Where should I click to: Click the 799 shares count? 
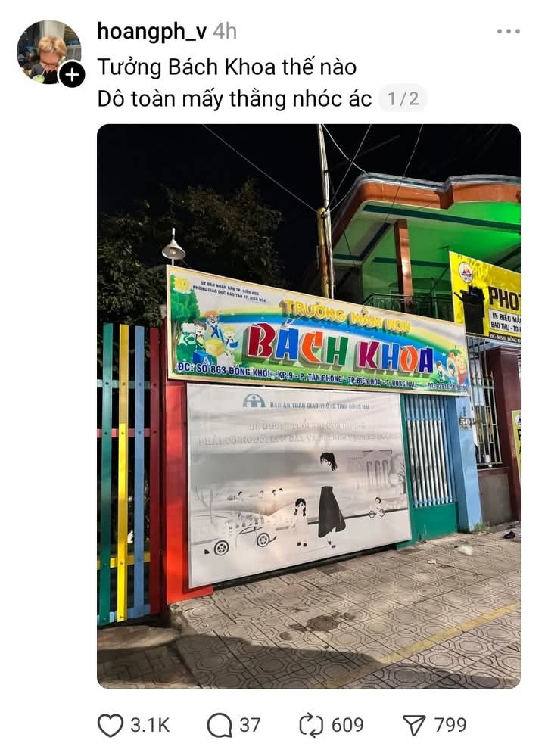click(x=450, y=725)
